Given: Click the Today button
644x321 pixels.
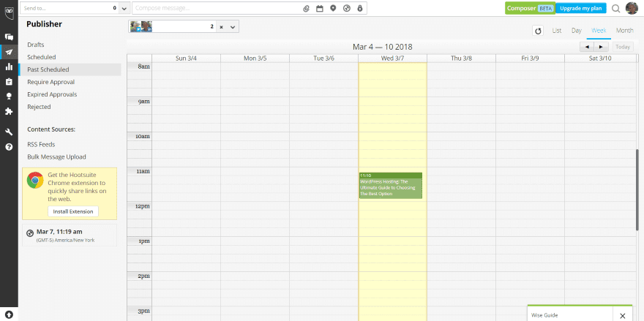Looking at the screenshot, I should click(623, 47).
